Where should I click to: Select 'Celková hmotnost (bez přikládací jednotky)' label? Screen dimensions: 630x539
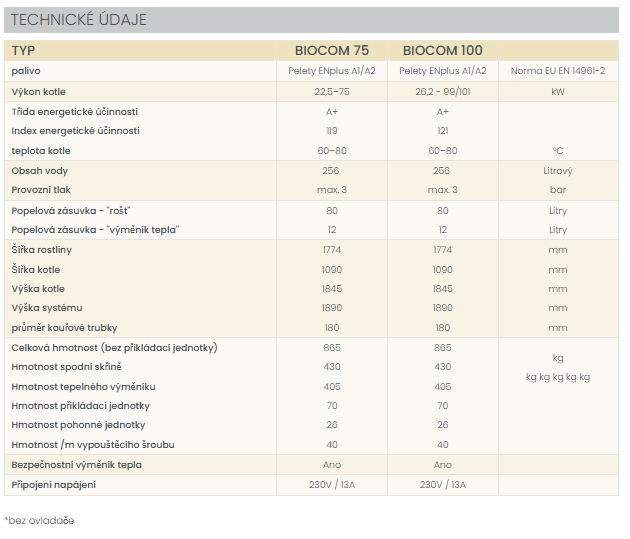(x=115, y=348)
